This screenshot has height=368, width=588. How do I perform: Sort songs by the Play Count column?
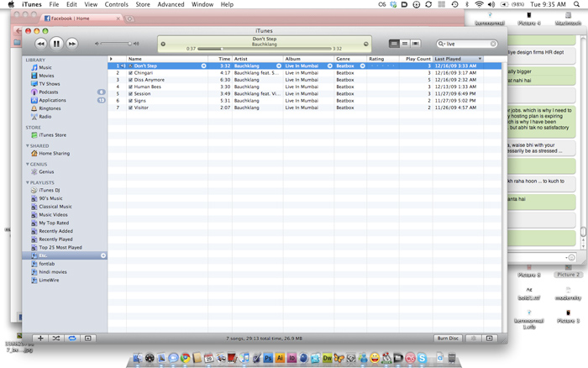(x=416, y=59)
